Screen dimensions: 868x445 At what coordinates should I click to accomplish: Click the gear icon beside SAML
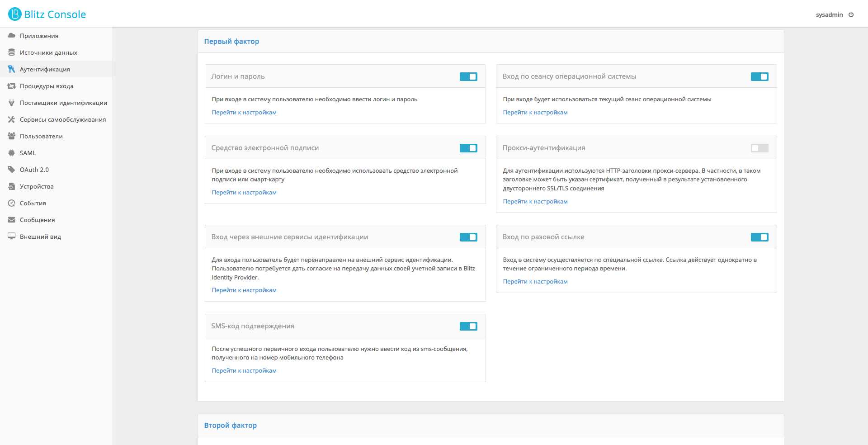12,153
